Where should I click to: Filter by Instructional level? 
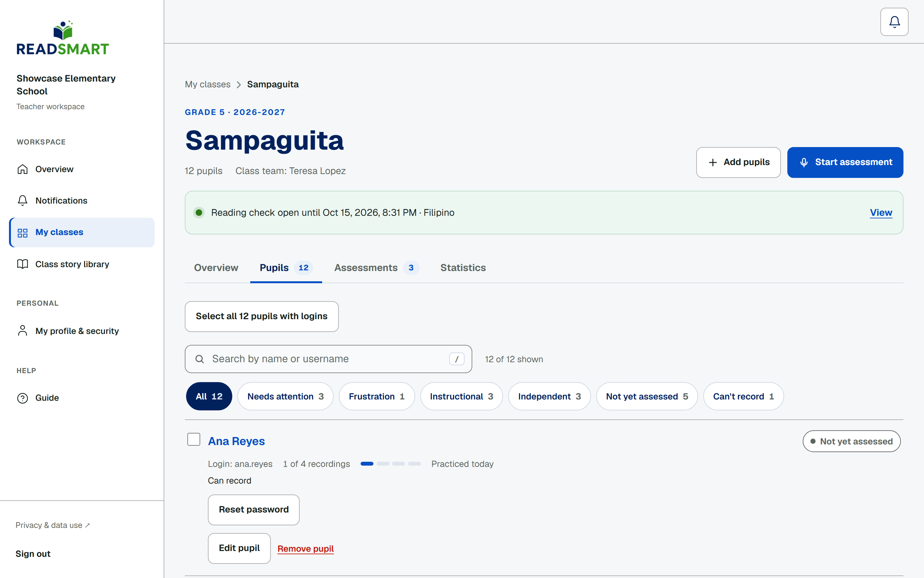(461, 397)
